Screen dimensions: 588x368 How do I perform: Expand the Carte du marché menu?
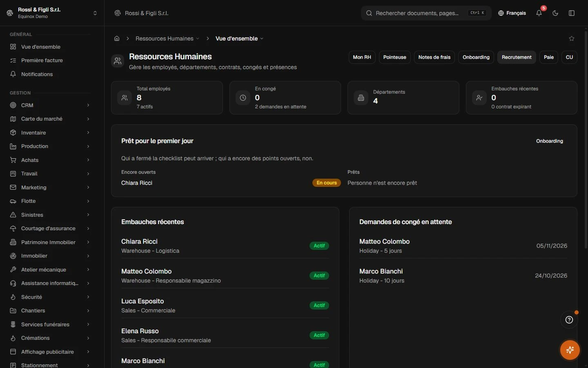88,119
